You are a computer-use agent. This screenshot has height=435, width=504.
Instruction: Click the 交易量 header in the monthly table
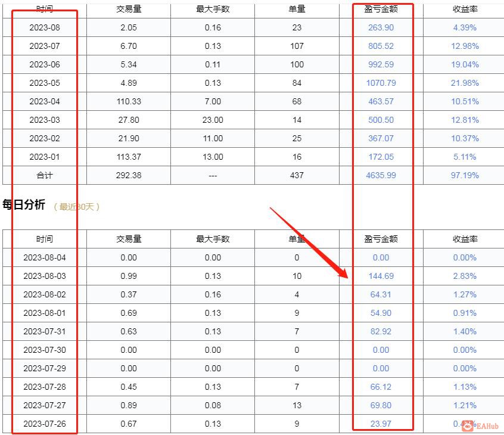click(x=128, y=9)
